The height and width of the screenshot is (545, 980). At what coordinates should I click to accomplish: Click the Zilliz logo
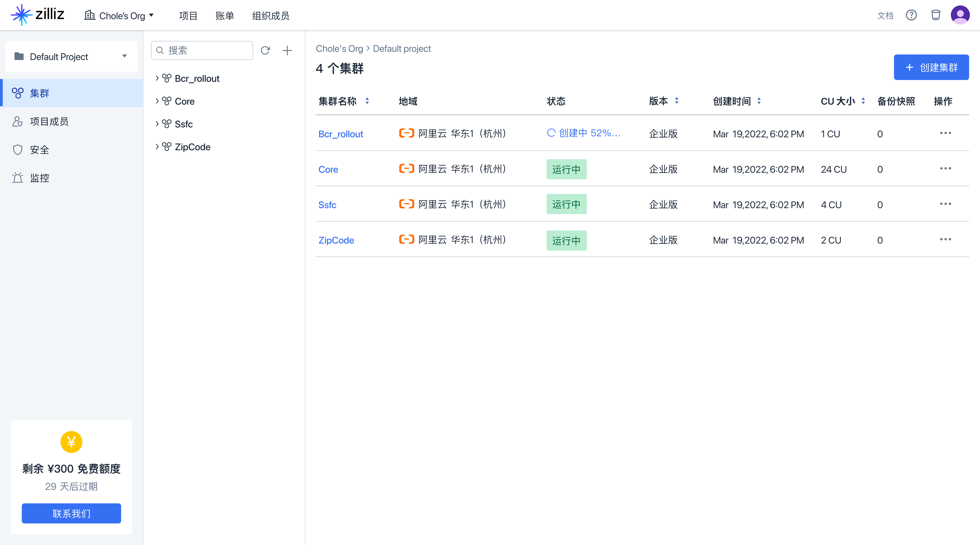[x=37, y=15]
